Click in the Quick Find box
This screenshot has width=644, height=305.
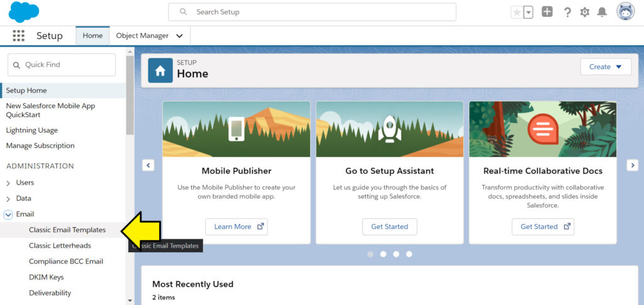62,65
